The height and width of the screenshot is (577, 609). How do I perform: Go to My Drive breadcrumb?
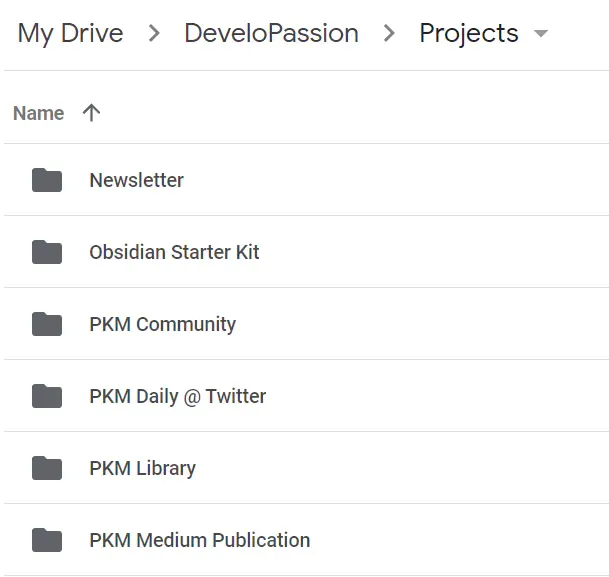point(70,33)
